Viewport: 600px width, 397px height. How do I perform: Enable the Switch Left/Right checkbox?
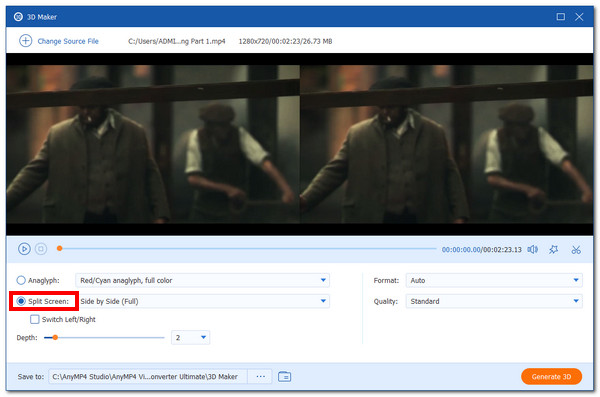[35, 319]
